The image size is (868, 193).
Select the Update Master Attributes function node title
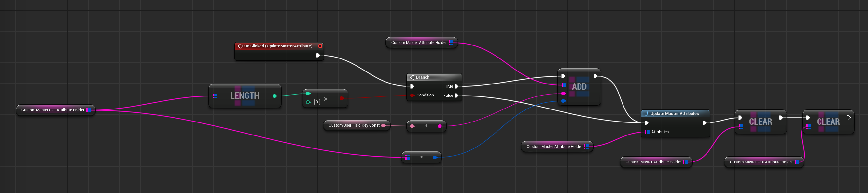click(674, 114)
